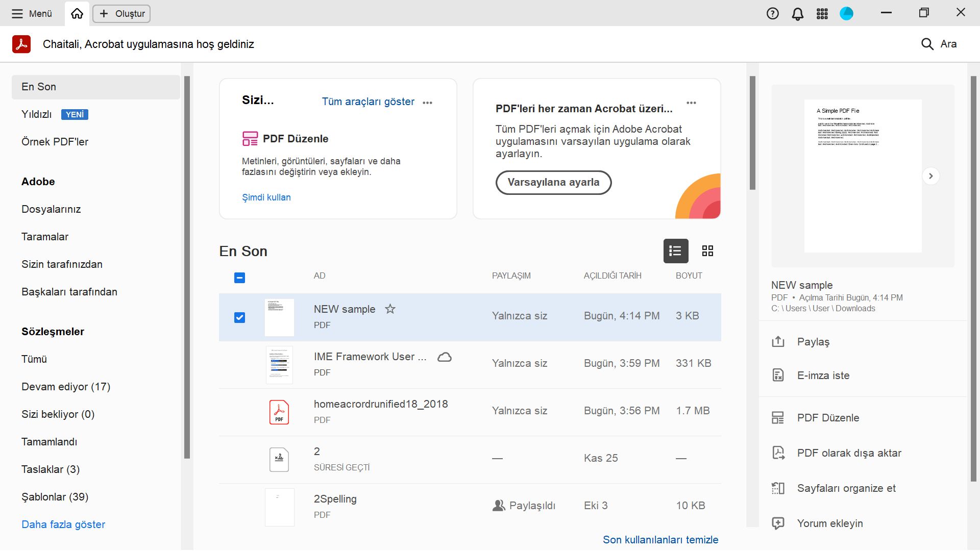Click the Son kullanılanları temizle link
The width and height of the screenshot is (980, 551).
click(x=660, y=539)
